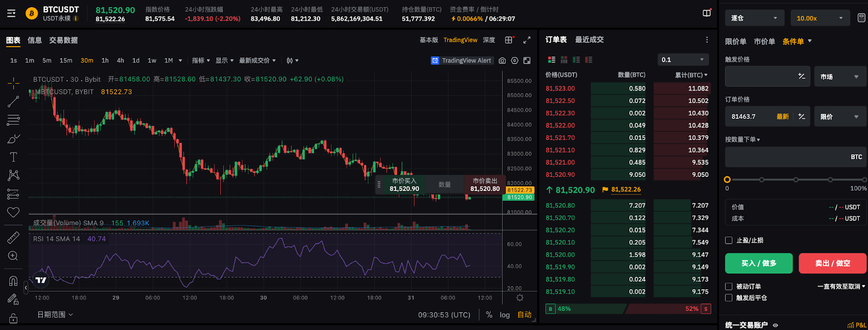Select the market order tab
868x330 pixels.
pos(764,42)
